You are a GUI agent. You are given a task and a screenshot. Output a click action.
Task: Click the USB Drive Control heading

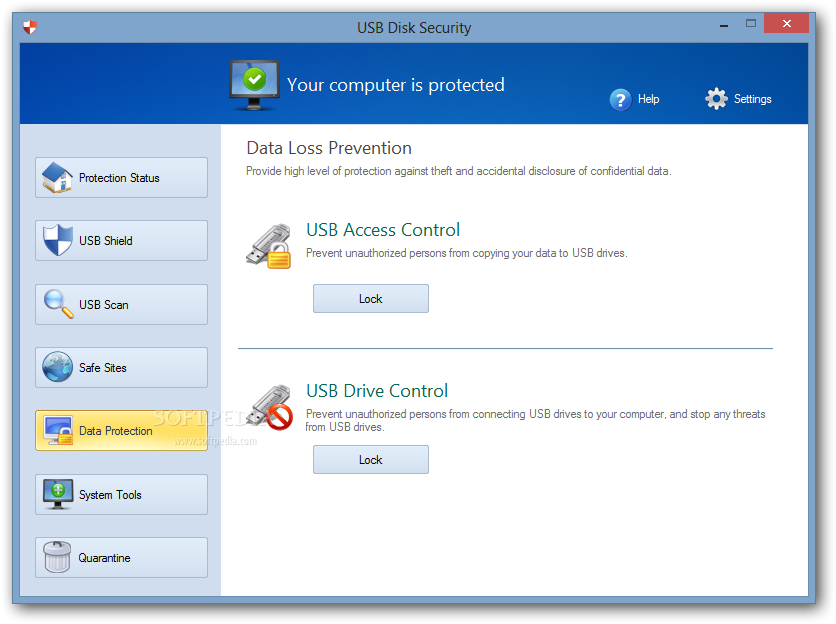tap(377, 391)
